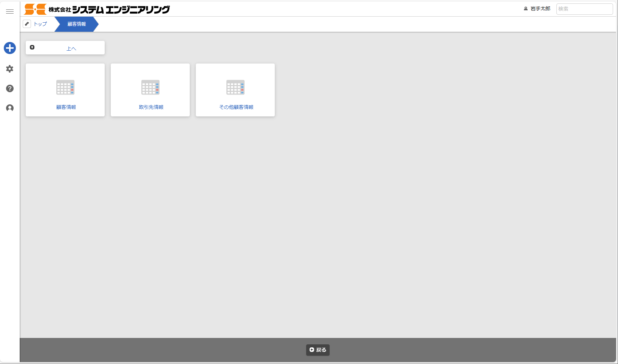The height and width of the screenshot is (364, 618).
Task: Go to トップ in the breadcrumb
Action: [x=40, y=24]
